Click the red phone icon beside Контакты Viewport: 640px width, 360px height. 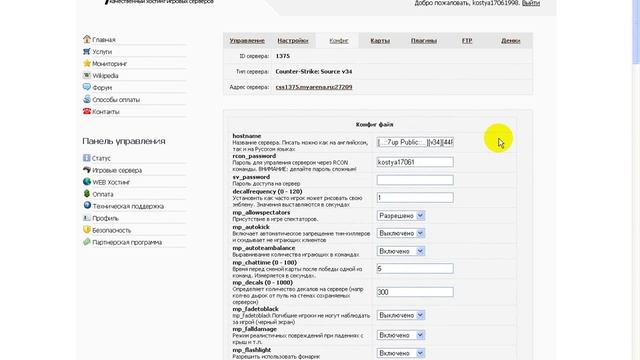(87, 111)
